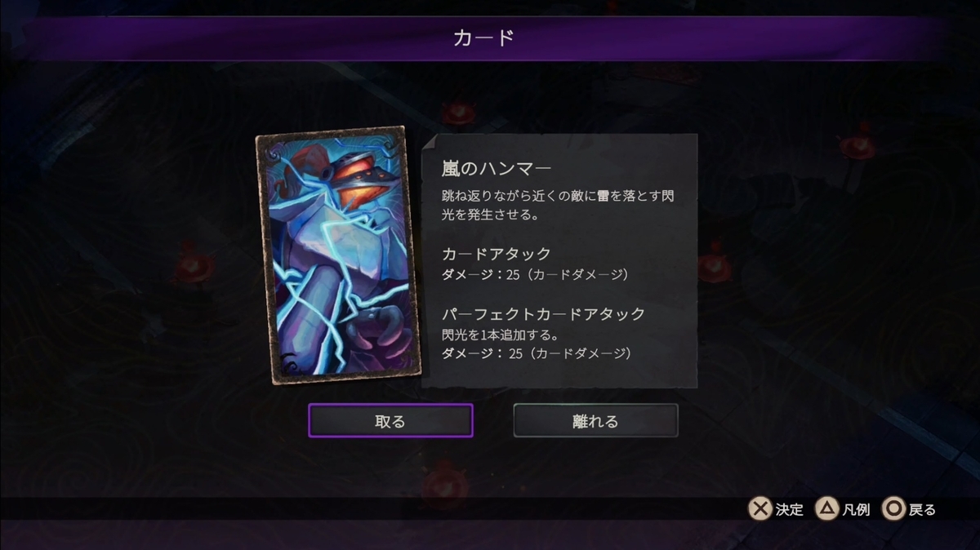Viewport: 980px width, 550px height.
Task: Click the cross button icon for 決定
Action: [760, 509]
